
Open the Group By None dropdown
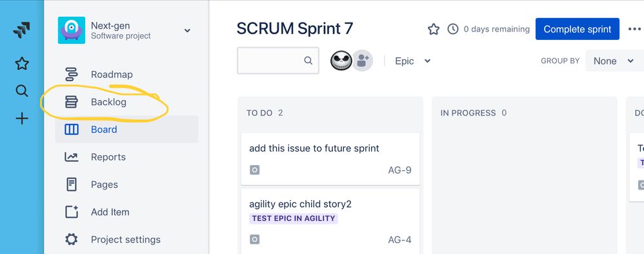coord(614,61)
